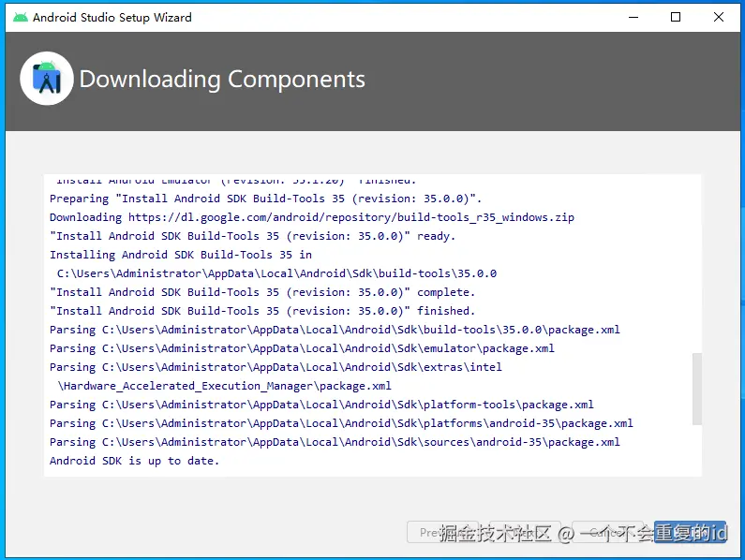The height and width of the screenshot is (560, 745).
Task: Click the disabled Previous button
Action: tap(442, 532)
